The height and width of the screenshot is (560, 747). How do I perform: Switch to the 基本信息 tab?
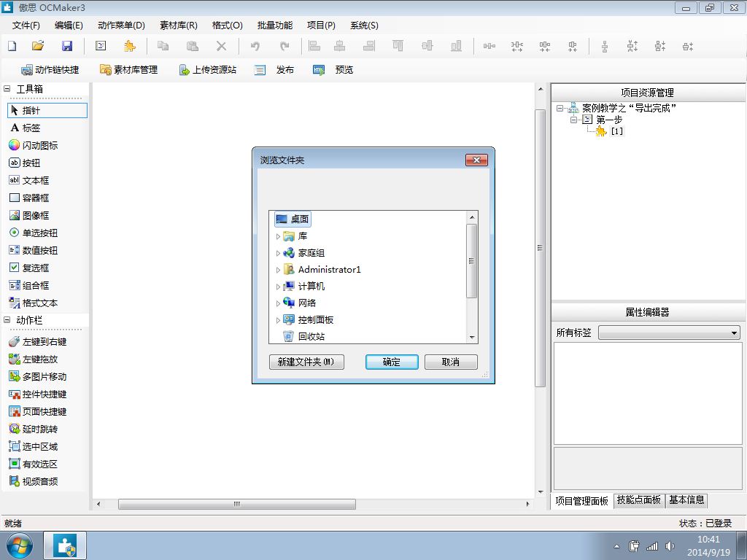tap(686, 499)
